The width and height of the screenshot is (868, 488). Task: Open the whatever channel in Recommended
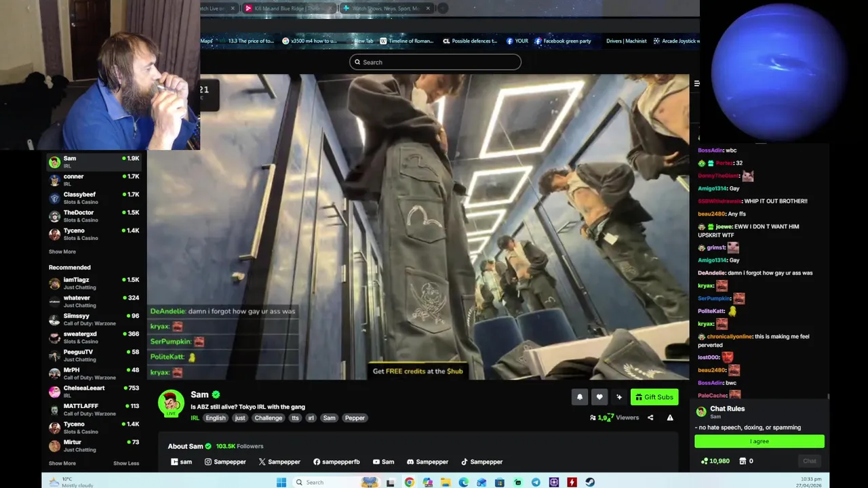[94, 301]
